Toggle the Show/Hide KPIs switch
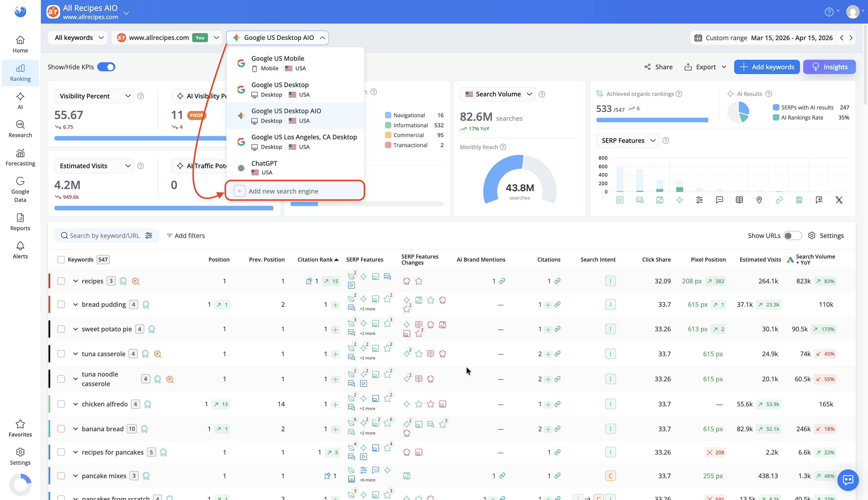 [x=106, y=67]
